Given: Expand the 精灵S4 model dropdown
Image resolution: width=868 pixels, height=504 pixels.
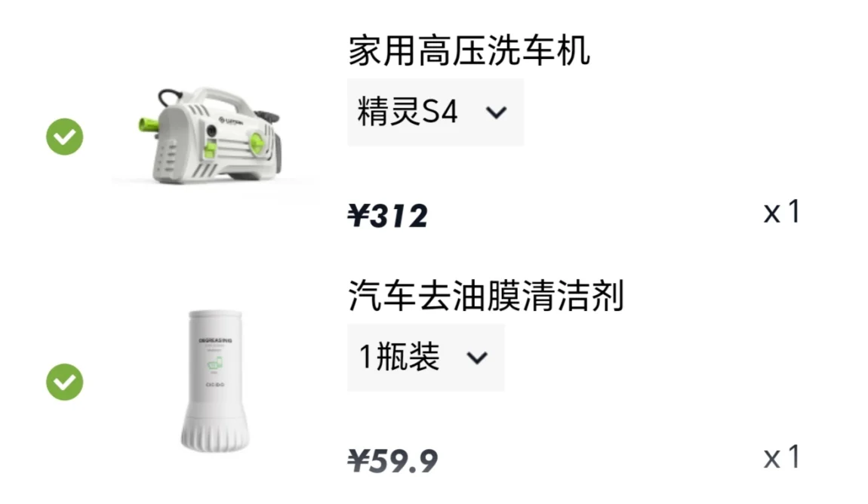Looking at the screenshot, I should pyautogui.click(x=436, y=112).
